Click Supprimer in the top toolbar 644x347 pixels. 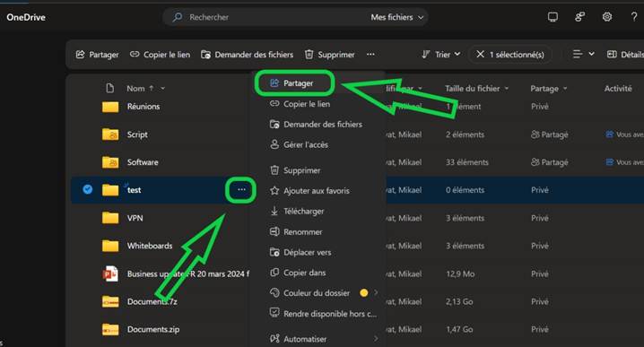[329, 55]
